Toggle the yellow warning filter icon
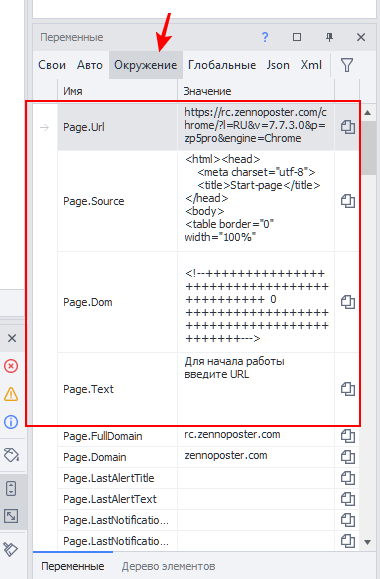Viewport: 380px width, 579px height. coord(11,394)
